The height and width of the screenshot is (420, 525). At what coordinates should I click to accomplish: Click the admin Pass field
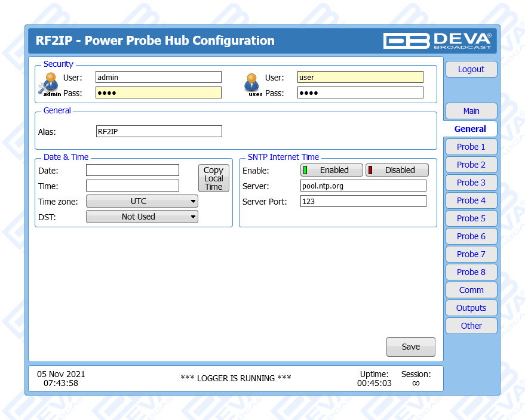click(x=159, y=92)
